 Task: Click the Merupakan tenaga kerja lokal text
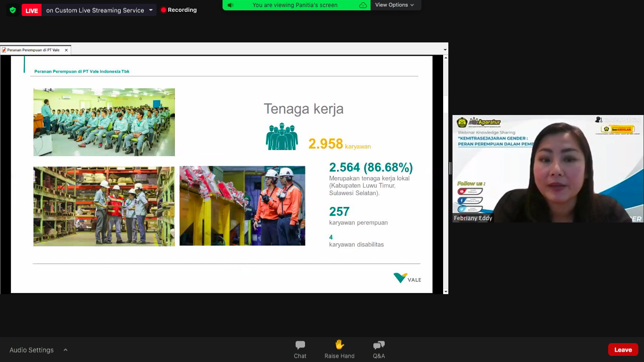(369, 186)
